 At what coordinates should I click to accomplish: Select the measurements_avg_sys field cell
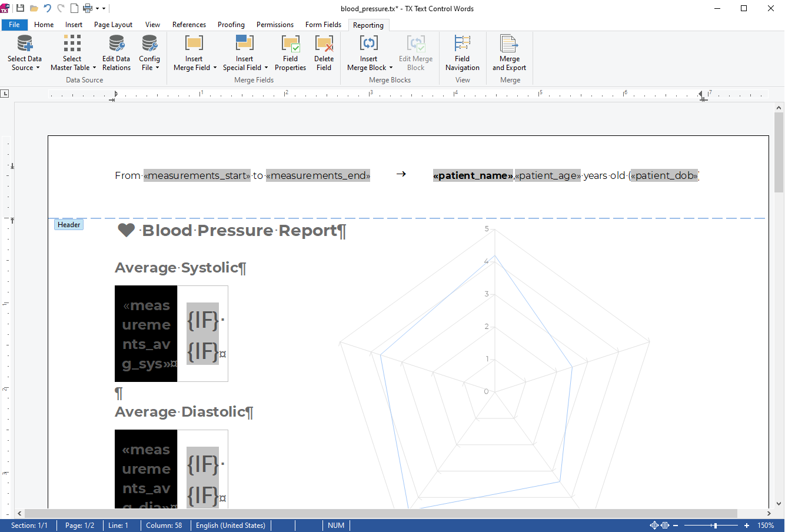click(x=146, y=334)
